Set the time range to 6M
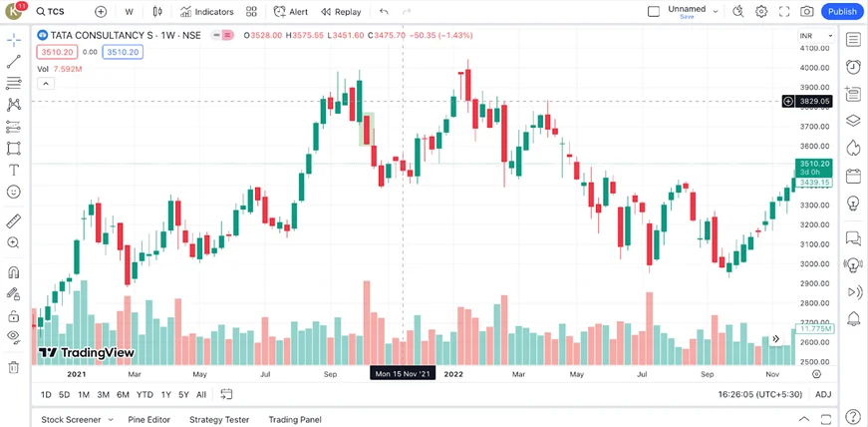Image resolution: width=868 pixels, height=427 pixels. 123,395
